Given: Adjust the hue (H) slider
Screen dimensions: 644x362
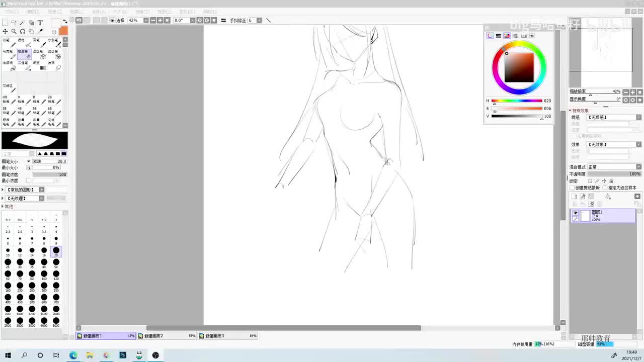Looking at the screenshot, I should tap(517, 101).
